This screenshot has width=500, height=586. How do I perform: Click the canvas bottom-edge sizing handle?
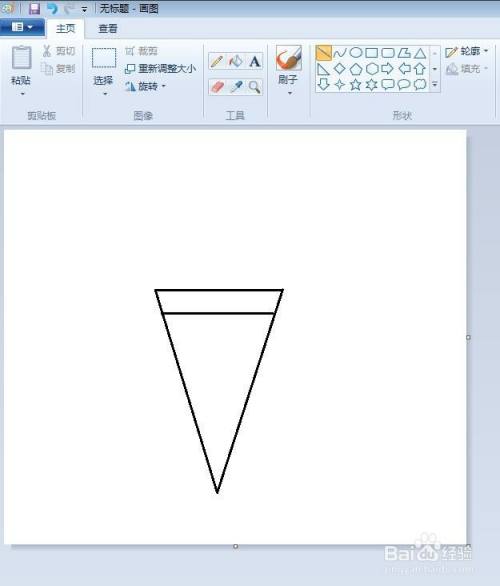pos(235,546)
